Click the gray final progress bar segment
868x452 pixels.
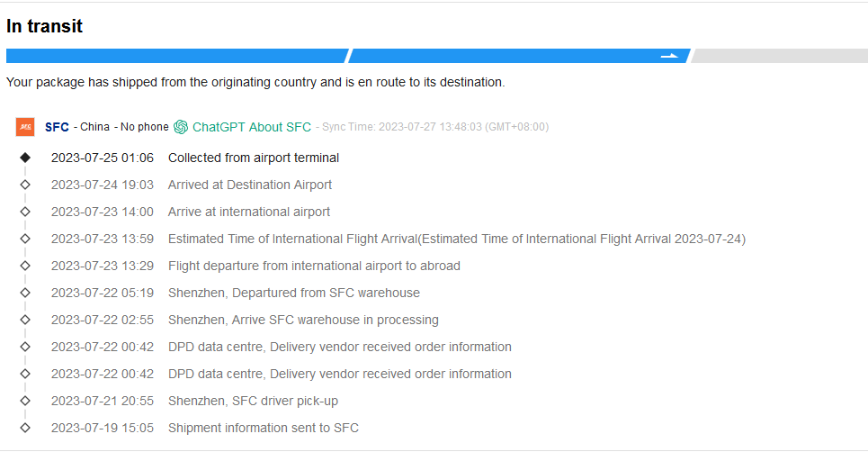pos(777,56)
